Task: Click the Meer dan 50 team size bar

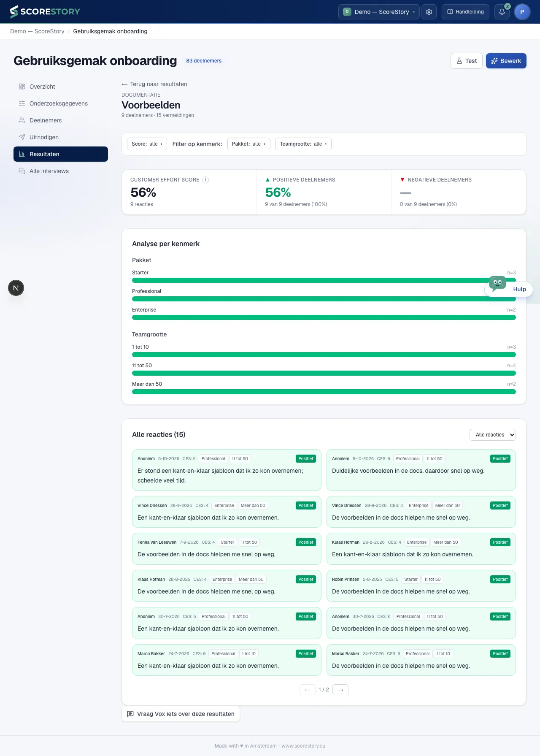Action: point(324,392)
